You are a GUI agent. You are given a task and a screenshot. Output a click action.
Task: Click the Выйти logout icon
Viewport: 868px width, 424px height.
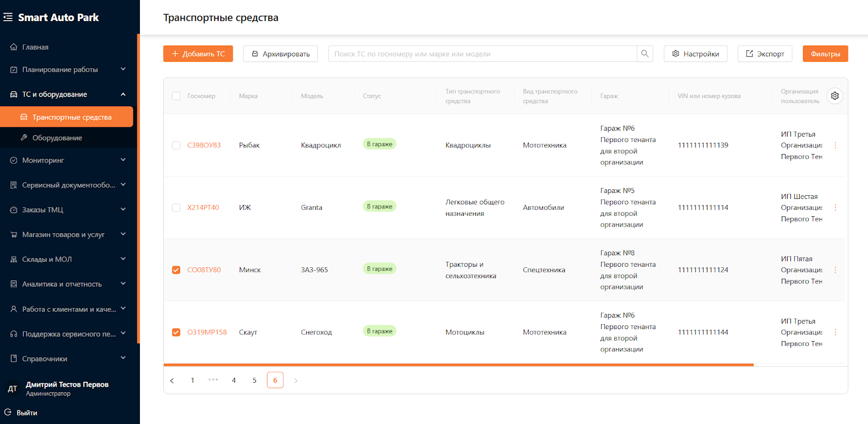(8, 413)
